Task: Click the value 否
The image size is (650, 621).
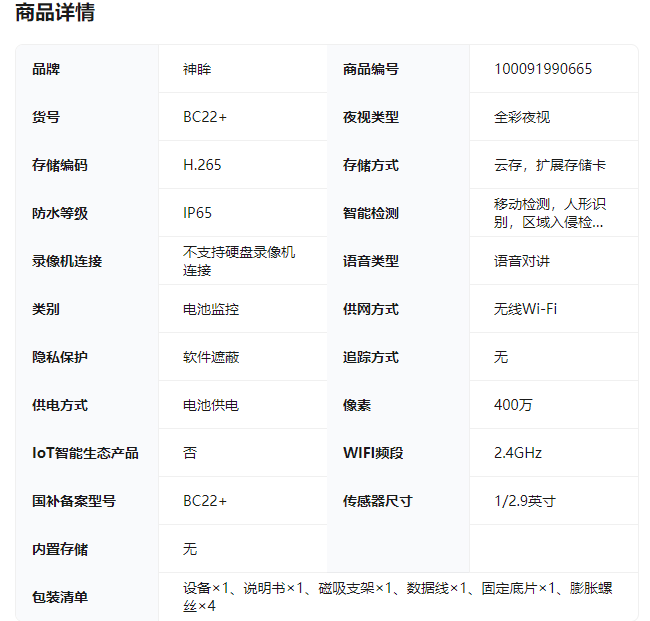Action: 190,453
